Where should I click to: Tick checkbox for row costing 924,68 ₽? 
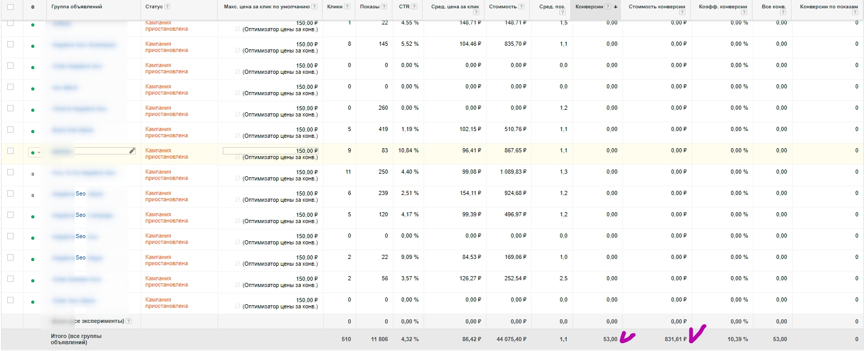click(x=10, y=193)
